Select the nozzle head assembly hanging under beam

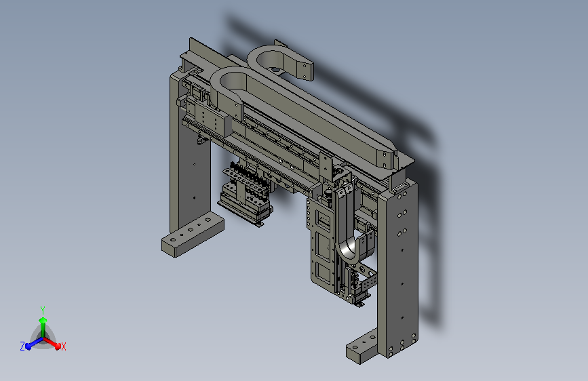[x=246, y=195]
